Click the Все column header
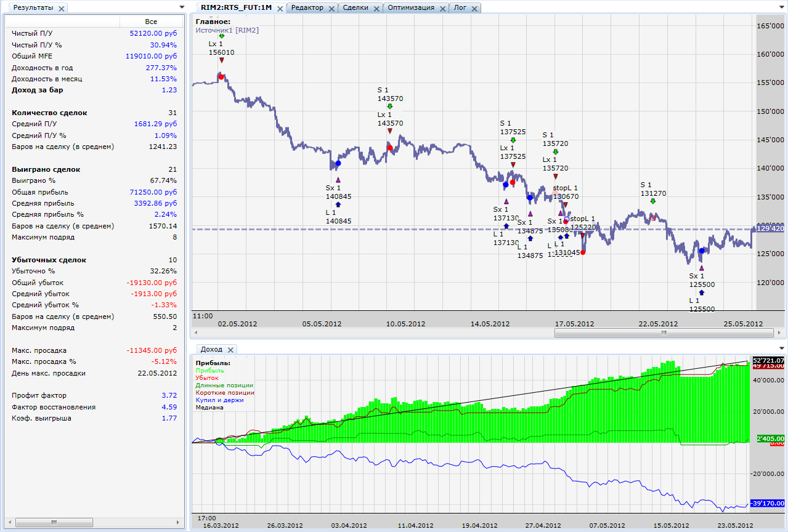 click(x=151, y=22)
